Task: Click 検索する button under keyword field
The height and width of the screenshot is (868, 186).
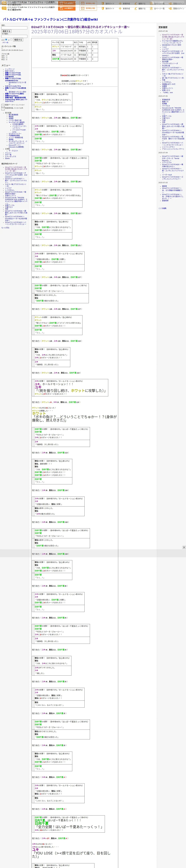Action: click(6, 31)
